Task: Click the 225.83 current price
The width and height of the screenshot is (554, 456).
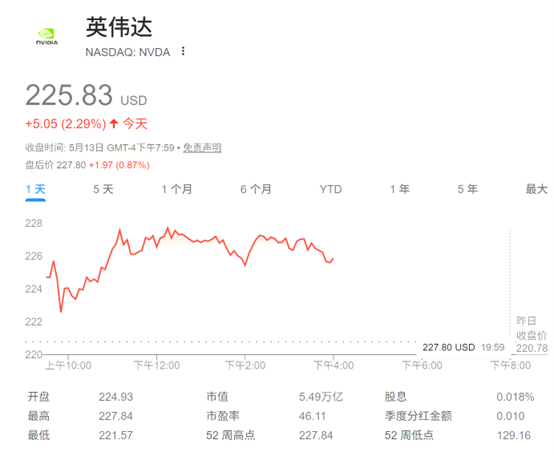Action: coord(69,95)
